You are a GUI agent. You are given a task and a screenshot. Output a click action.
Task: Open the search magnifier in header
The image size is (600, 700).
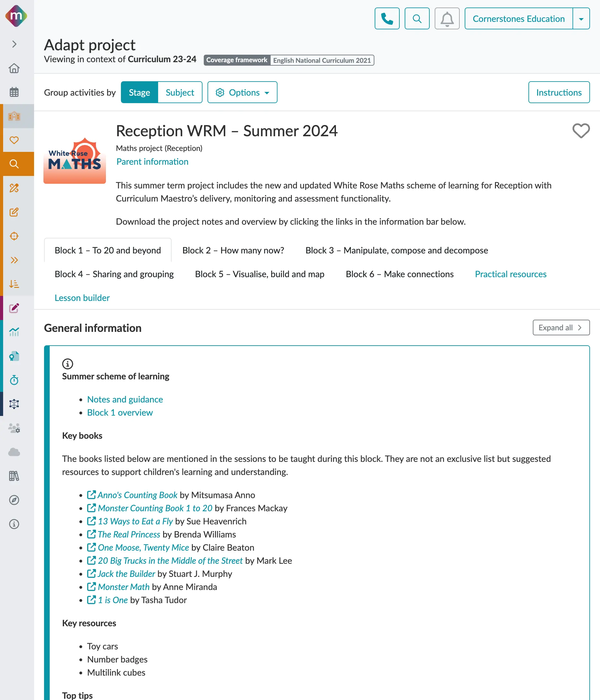coord(417,18)
